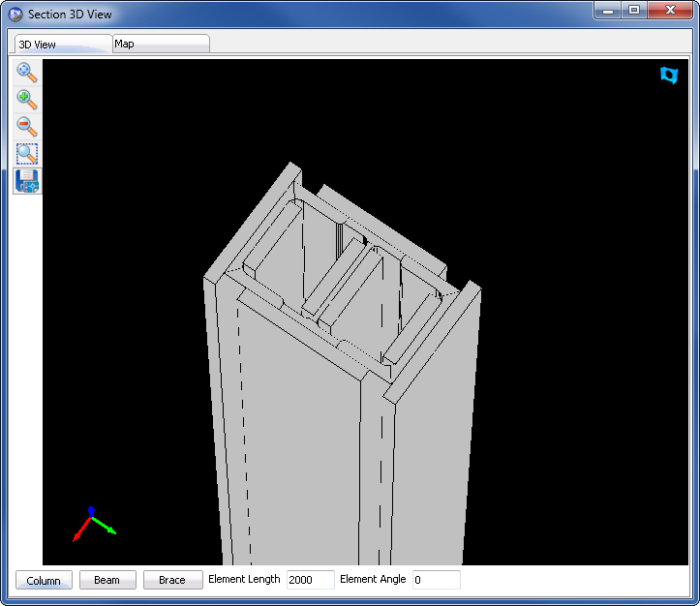Switch to the Map tab
700x606 pixels.
[x=161, y=44]
